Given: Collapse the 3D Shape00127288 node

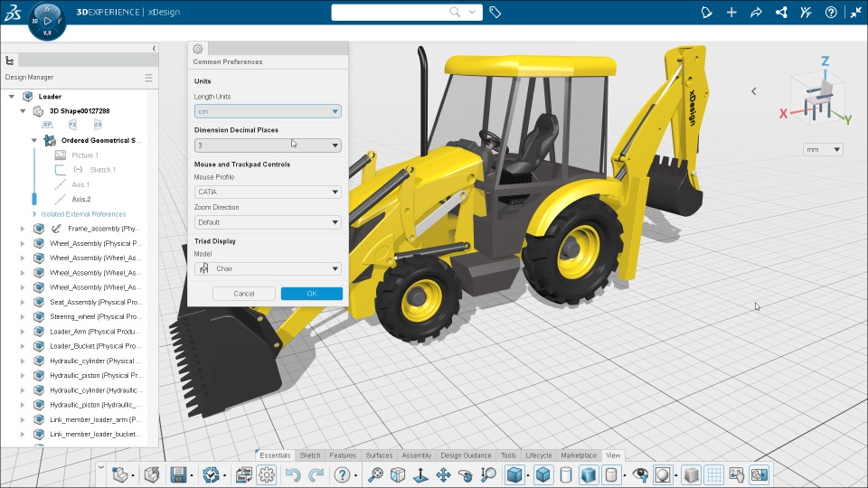Looking at the screenshot, I should (x=23, y=110).
